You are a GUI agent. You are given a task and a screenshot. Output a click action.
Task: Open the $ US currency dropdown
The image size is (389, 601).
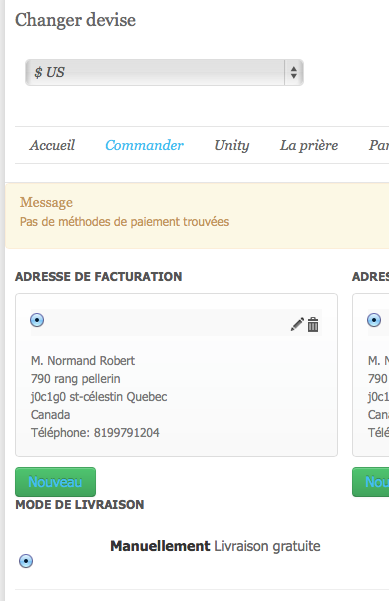164,72
